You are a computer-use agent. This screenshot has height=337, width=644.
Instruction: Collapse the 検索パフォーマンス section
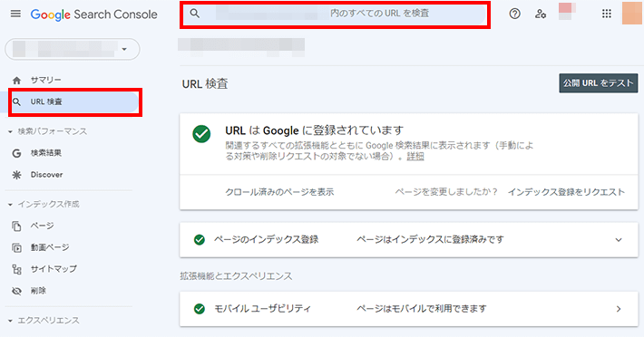click(x=10, y=131)
